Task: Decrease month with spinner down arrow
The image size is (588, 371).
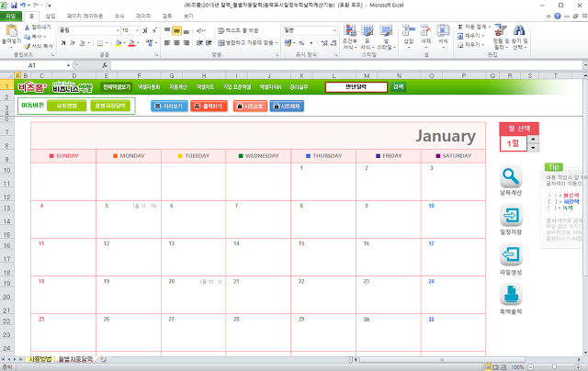Action: [x=533, y=148]
